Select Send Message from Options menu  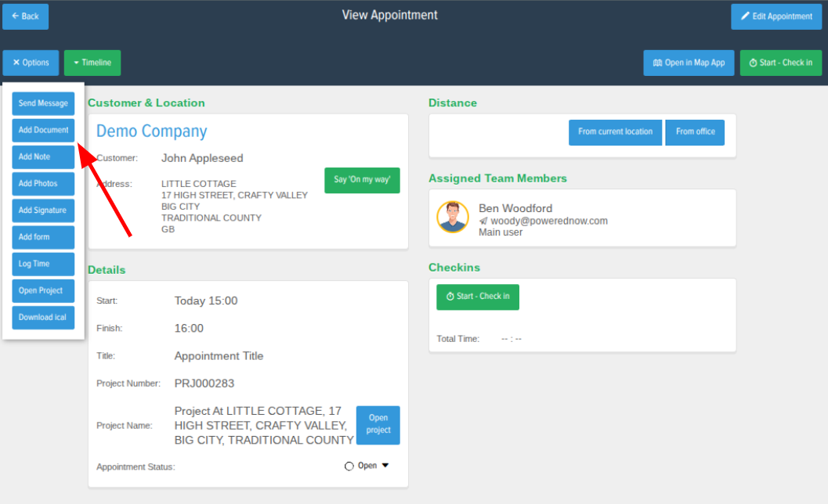(43, 103)
